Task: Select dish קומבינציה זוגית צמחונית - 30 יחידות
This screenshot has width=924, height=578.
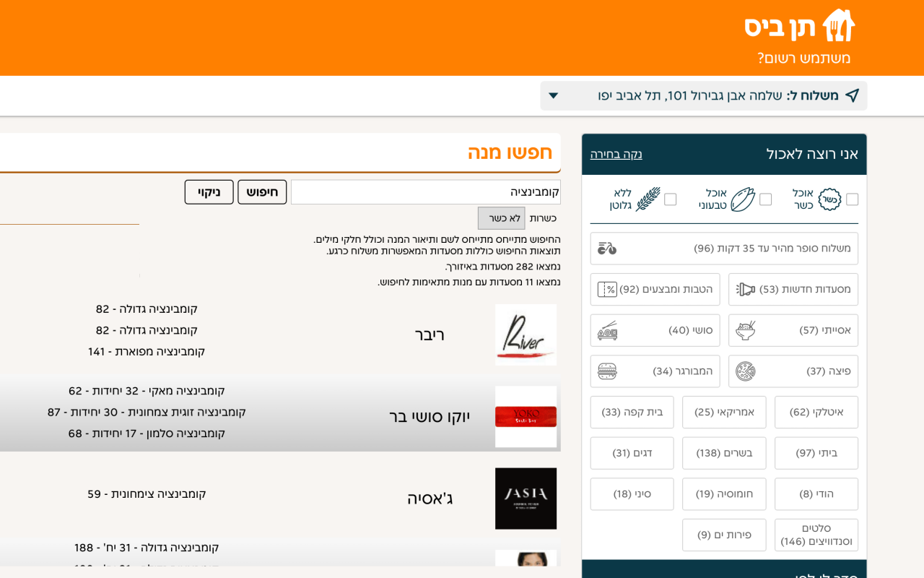Action: pyautogui.click(x=147, y=412)
